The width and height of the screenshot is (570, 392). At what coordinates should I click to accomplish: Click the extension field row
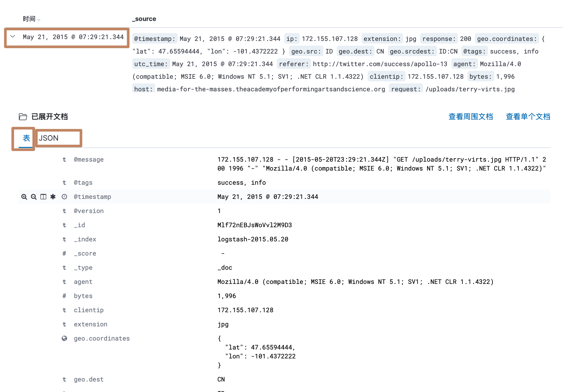[91, 324]
